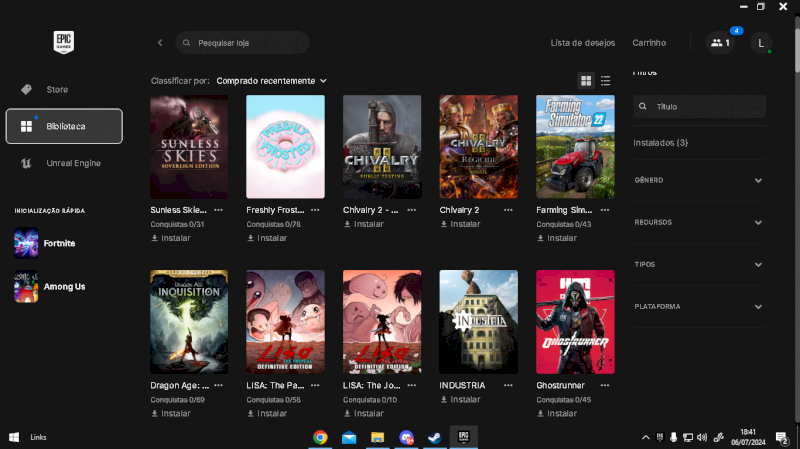This screenshot has width=800, height=449.
Task: Switch to list view layout
Action: click(606, 81)
